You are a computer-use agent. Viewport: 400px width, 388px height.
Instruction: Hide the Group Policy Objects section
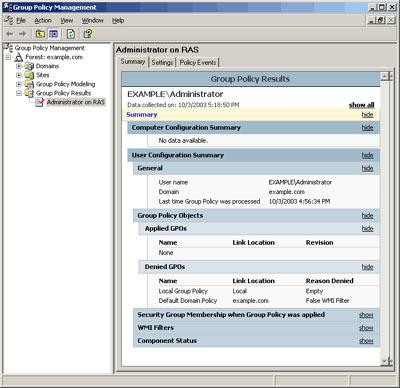pyautogui.click(x=367, y=216)
